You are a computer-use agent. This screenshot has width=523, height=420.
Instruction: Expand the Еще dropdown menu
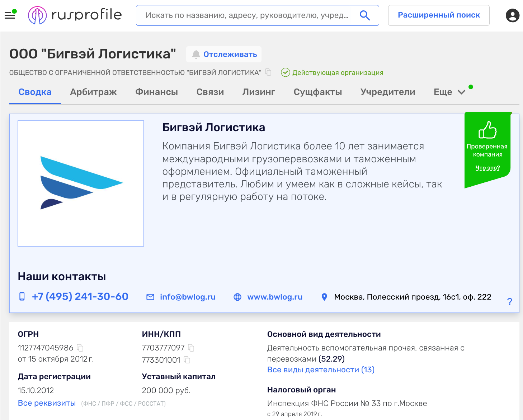tap(449, 92)
